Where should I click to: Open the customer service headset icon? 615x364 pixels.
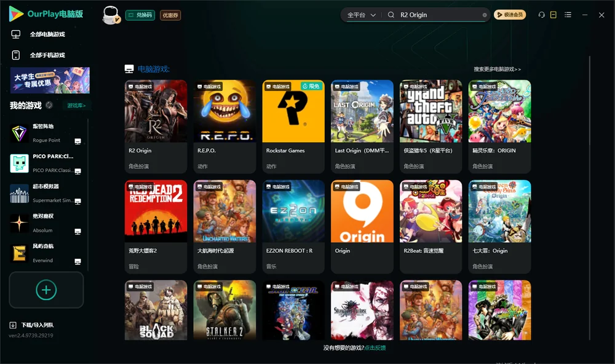coord(542,15)
